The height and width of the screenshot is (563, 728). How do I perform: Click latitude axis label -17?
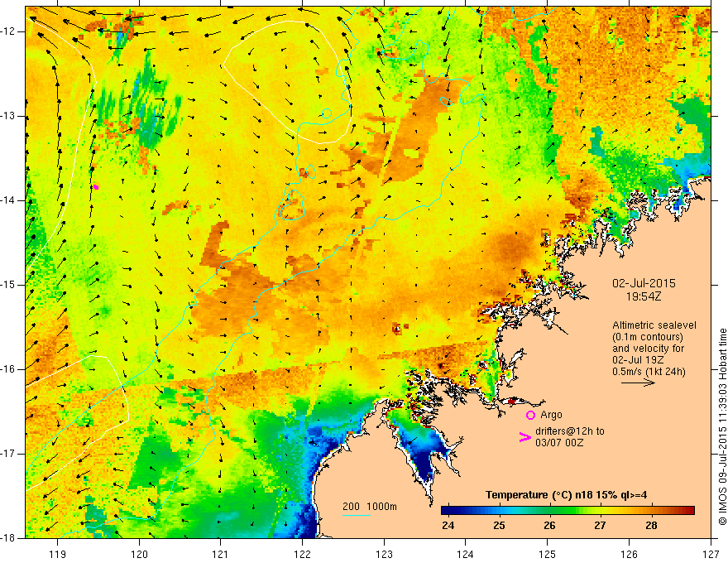pos(8,454)
